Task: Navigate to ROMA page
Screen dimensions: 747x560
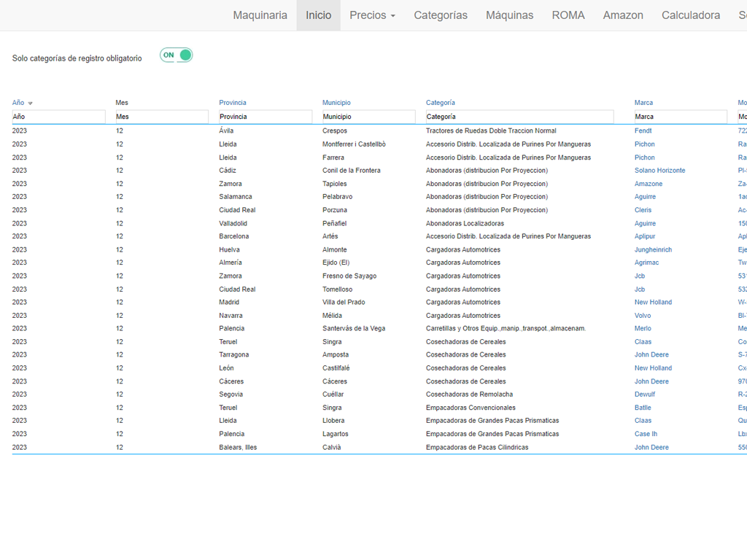Action: pos(568,15)
